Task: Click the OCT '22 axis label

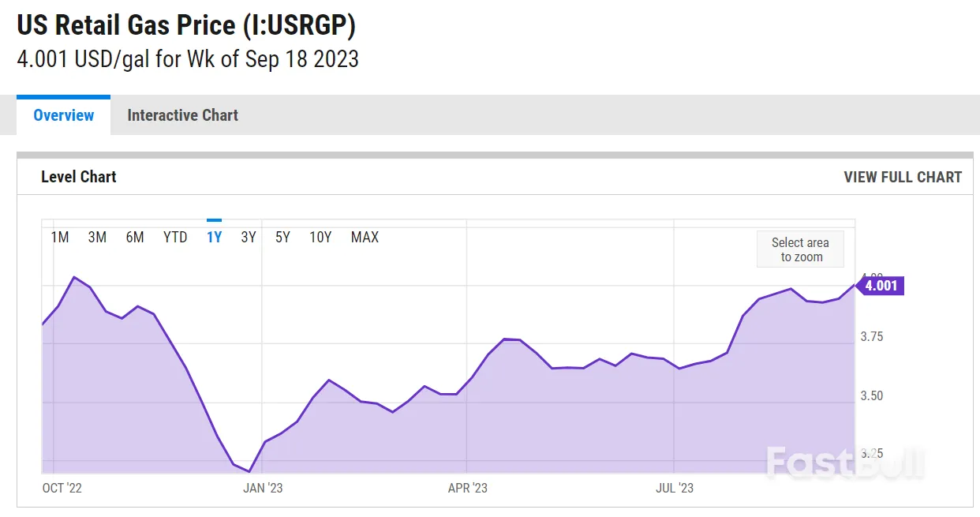Action: coord(62,488)
